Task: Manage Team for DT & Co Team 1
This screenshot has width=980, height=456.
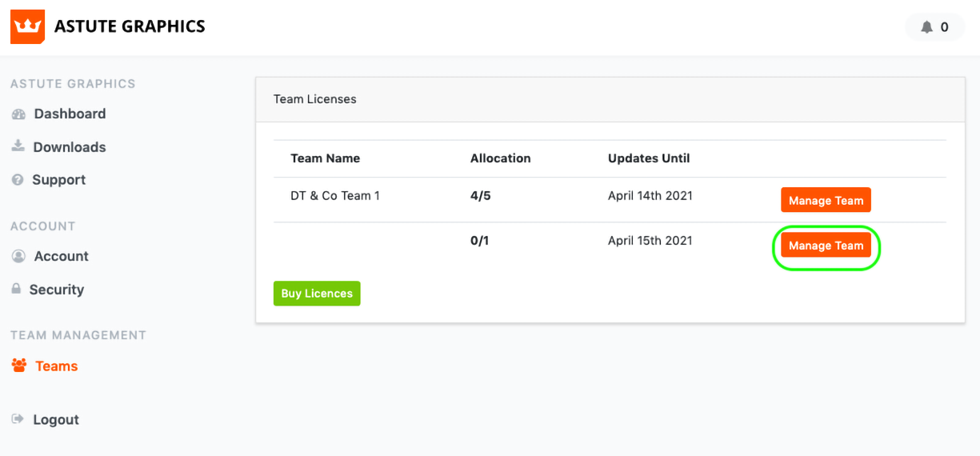Action: pos(826,201)
